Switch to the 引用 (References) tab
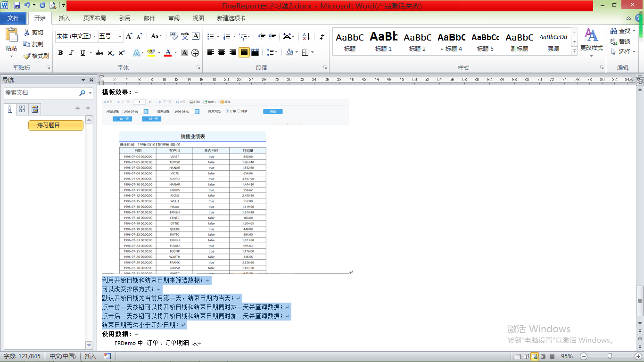The image size is (644, 362). [124, 18]
